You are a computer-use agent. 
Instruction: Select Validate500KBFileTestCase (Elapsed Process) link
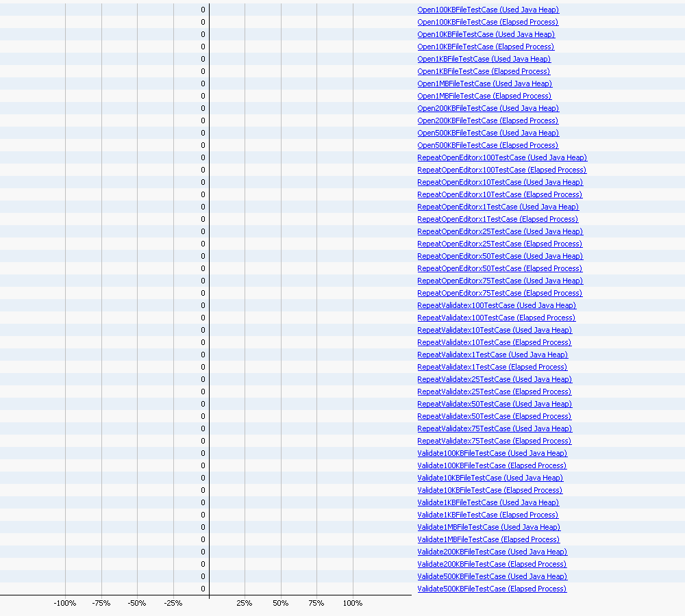pyautogui.click(x=492, y=589)
